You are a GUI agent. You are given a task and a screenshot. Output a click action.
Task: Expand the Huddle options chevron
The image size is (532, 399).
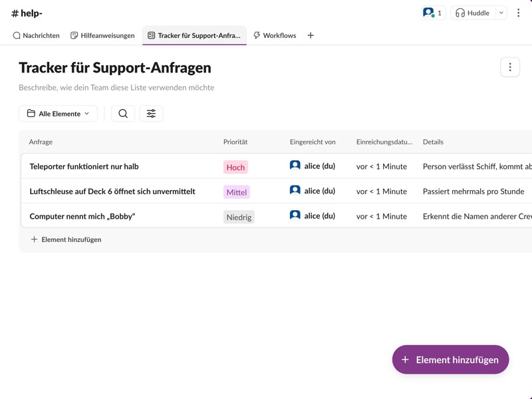[501, 13]
